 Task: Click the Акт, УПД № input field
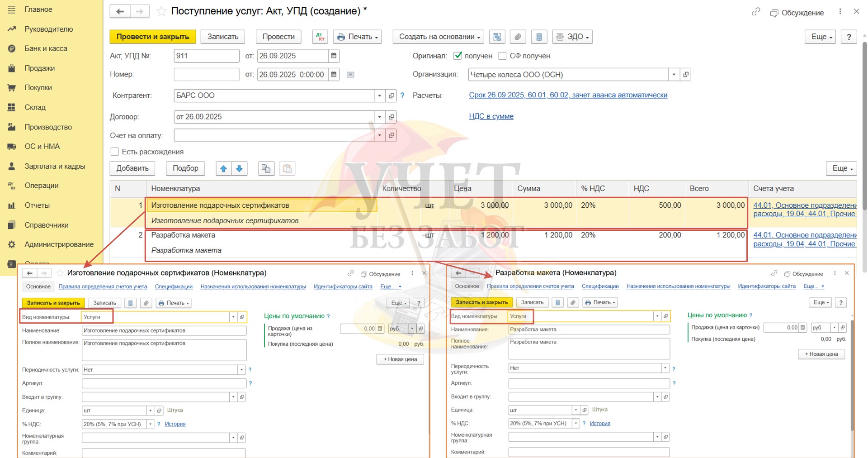206,56
